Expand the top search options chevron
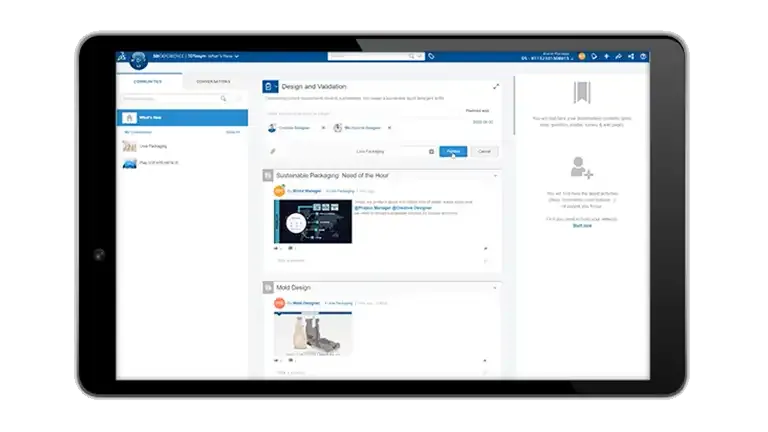The image size is (768, 432). (x=420, y=56)
